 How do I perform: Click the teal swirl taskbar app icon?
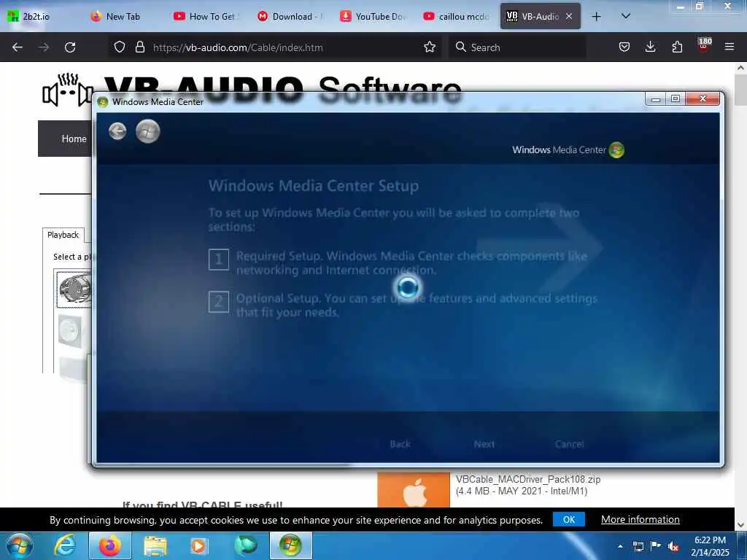pyautogui.click(x=245, y=545)
